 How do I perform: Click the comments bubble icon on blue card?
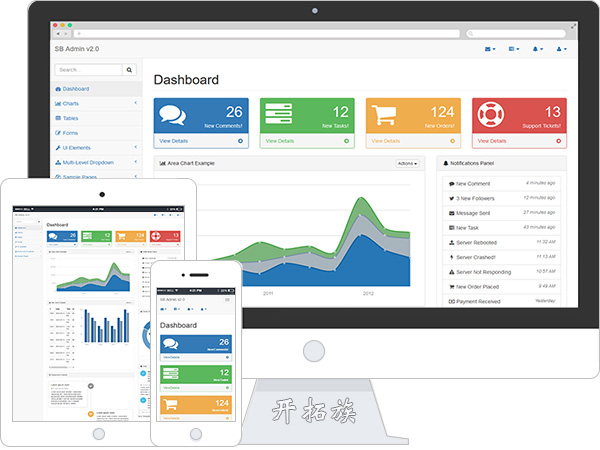172,115
